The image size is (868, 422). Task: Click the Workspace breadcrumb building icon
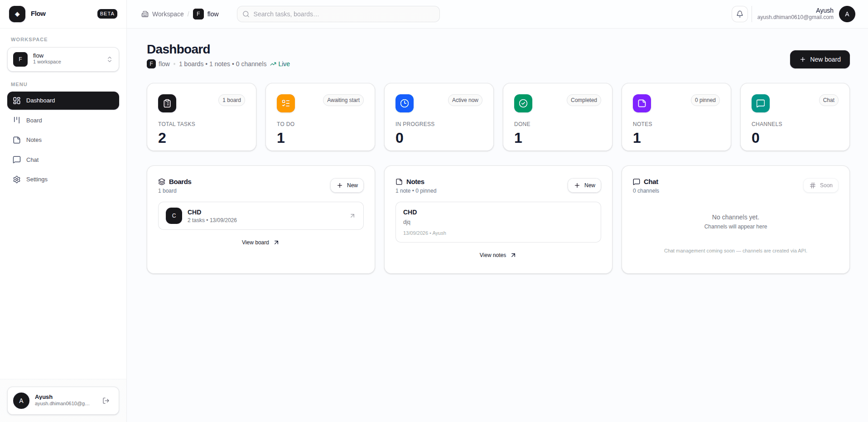pos(145,14)
